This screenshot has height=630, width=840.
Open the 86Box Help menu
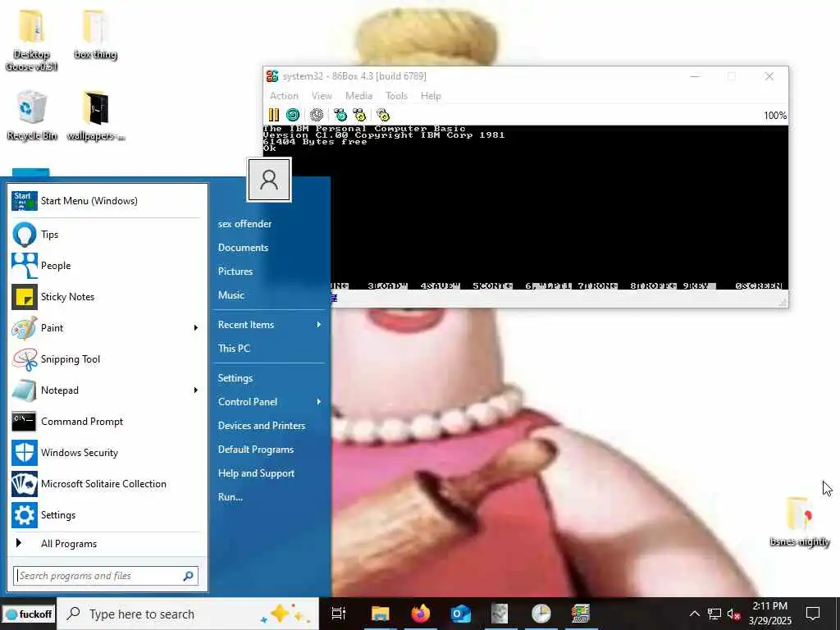tap(431, 96)
